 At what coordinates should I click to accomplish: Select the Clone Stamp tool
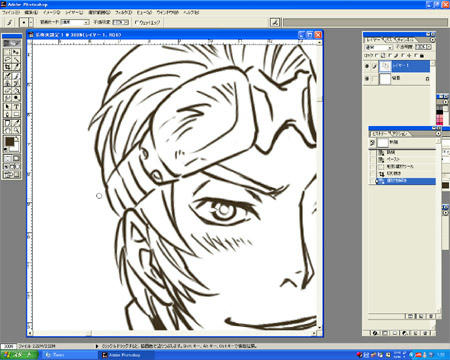[x=7, y=83]
